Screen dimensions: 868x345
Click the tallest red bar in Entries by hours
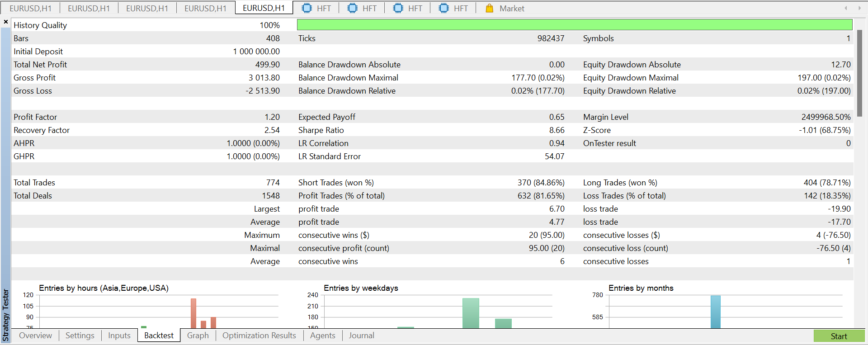(x=193, y=313)
